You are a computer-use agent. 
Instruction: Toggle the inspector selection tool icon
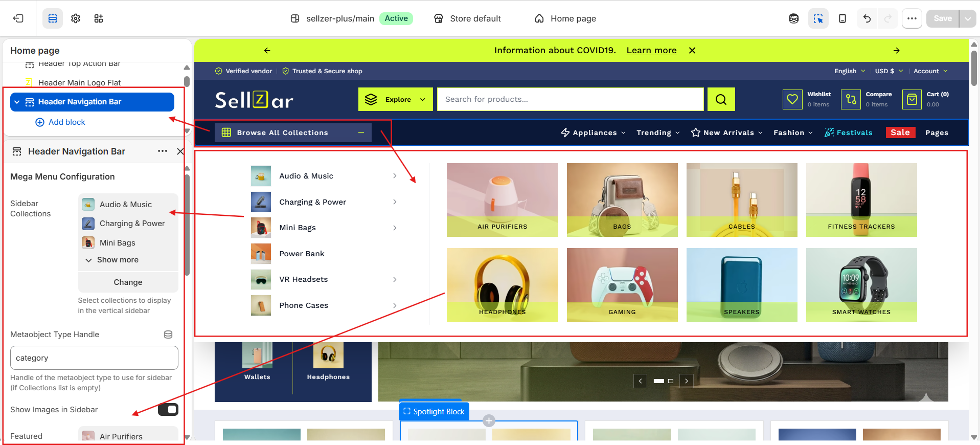[818, 18]
